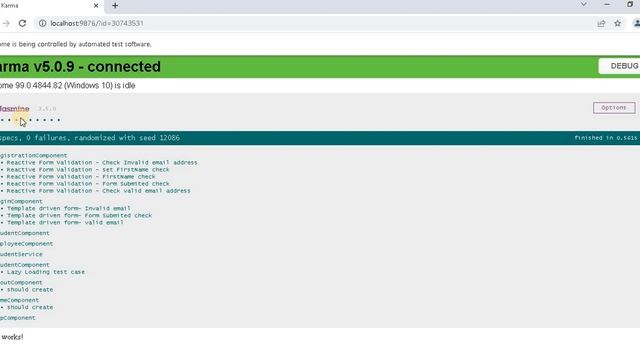Image resolution: width=640 pixels, height=360 pixels.
Task: Close the Karma browser tab
Action: tap(96, 6)
